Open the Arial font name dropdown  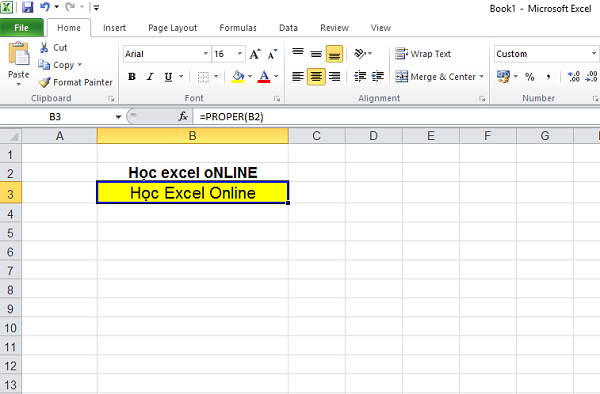(206, 54)
